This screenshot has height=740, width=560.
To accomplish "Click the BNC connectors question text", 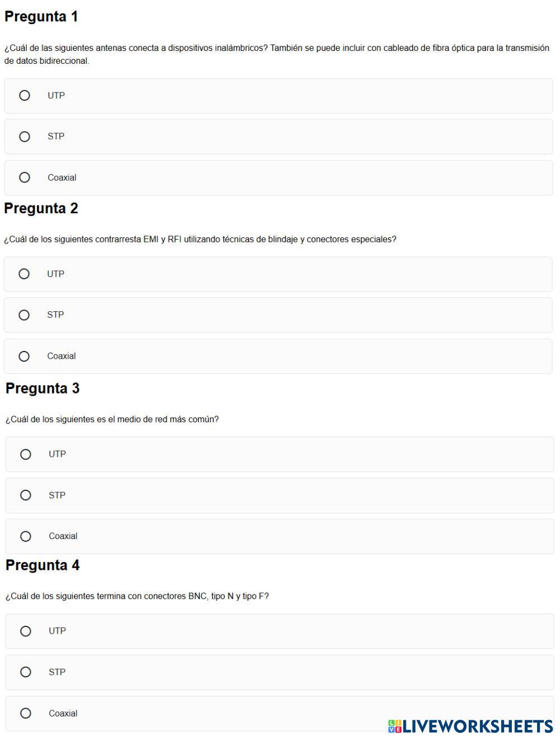I will click(x=137, y=596).
